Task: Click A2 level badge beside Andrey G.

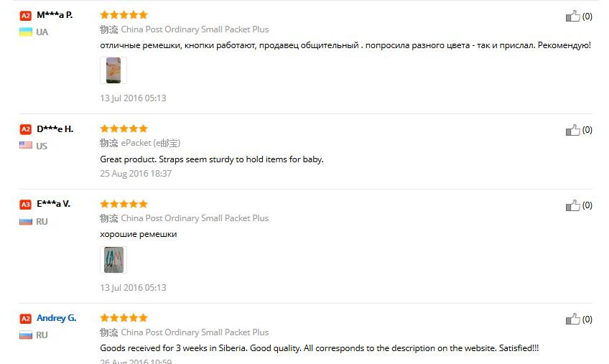Action: coord(26,319)
